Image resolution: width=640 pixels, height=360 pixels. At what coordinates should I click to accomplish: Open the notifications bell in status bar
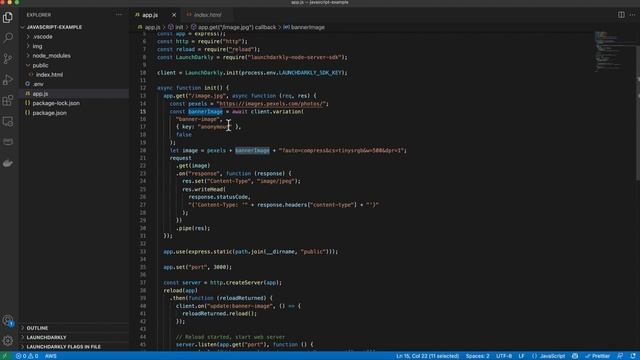[632, 356]
